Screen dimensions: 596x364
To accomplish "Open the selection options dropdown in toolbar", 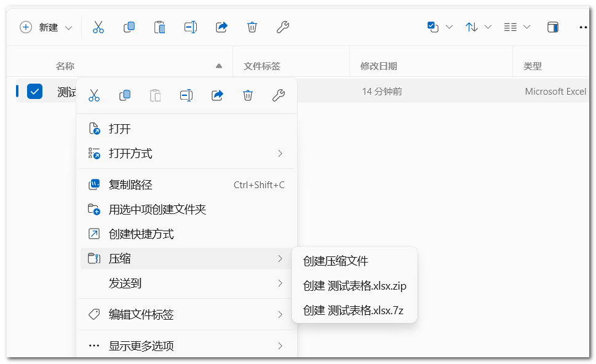I will 440,27.
